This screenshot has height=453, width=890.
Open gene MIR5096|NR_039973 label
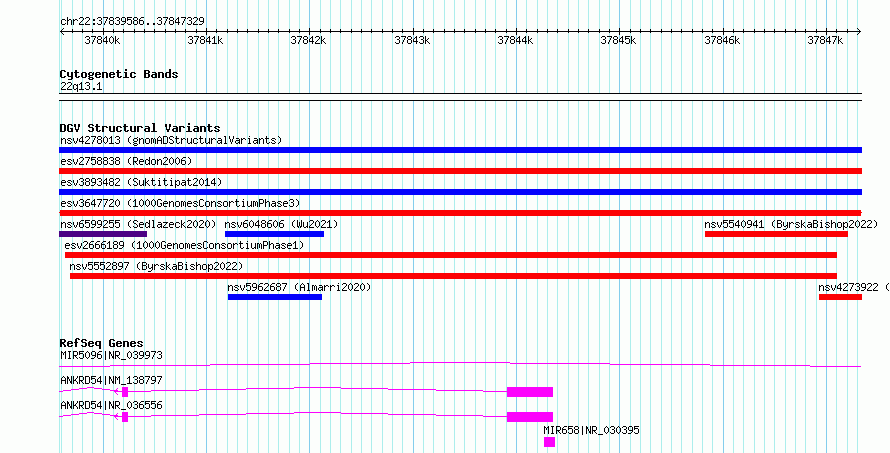tap(111, 355)
